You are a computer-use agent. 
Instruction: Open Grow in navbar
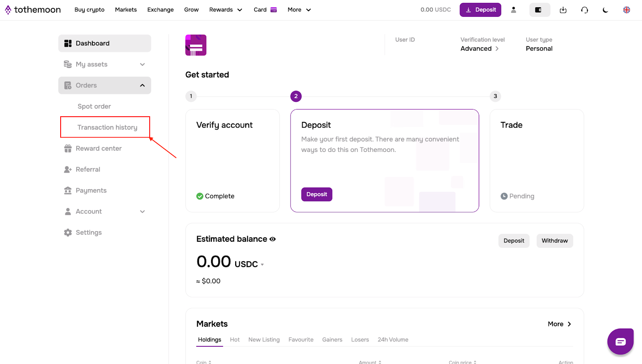(191, 10)
